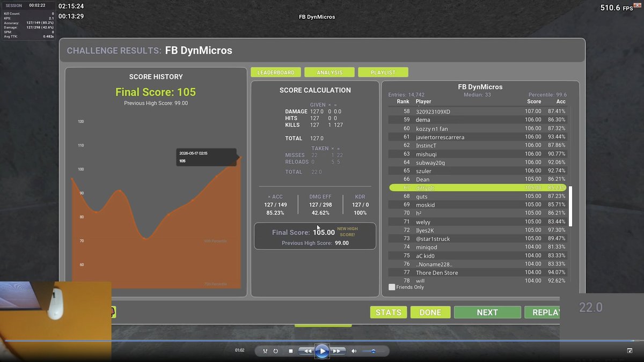Viewport: 644px width, 362px height.
Task: Mute the media player volume
Action: click(x=354, y=351)
